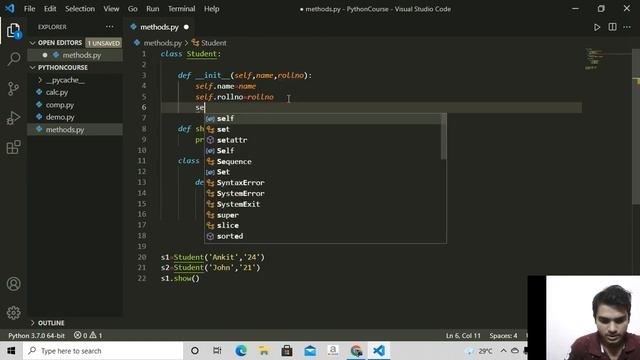Open Microsoft Store from taskbar
This screenshot has height=360, width=640.
click(x=287, y=351)
